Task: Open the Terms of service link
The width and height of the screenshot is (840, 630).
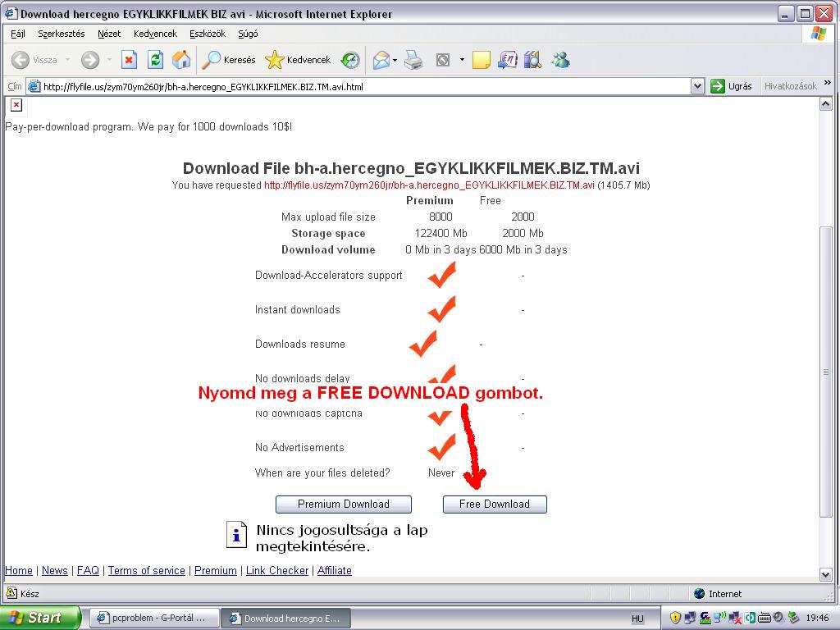Action: (x=147, y=570)
